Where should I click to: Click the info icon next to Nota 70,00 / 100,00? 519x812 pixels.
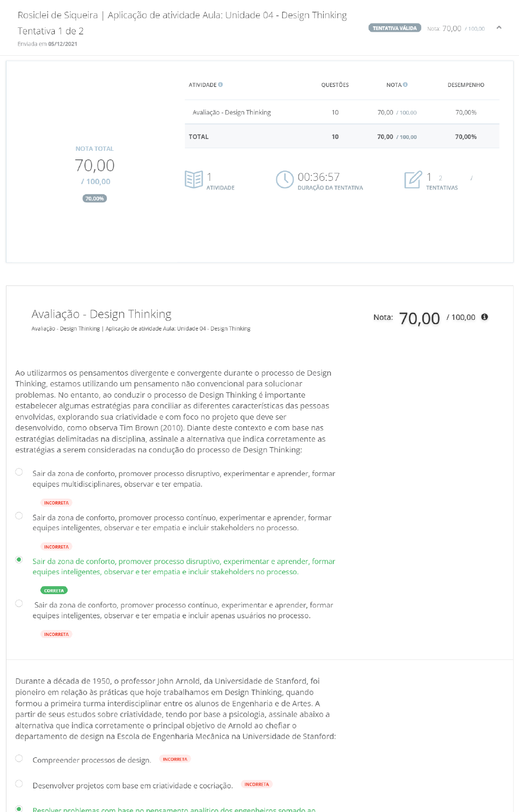tap(485, 317)
